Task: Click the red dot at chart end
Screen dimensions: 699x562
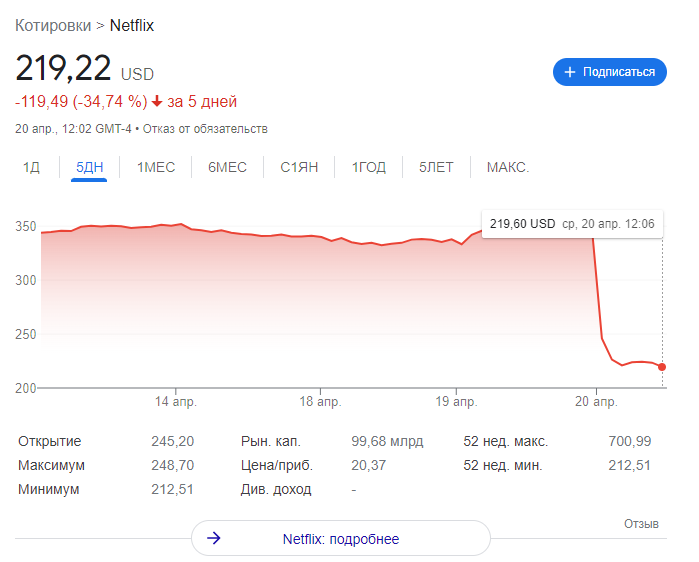Action: [x=662, y=367]
